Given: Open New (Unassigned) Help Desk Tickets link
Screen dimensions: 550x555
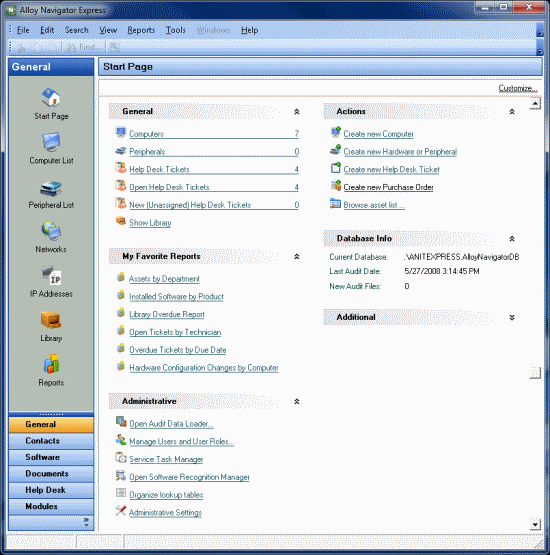Looking at the screenshot, I should click(x=190, y=205).
